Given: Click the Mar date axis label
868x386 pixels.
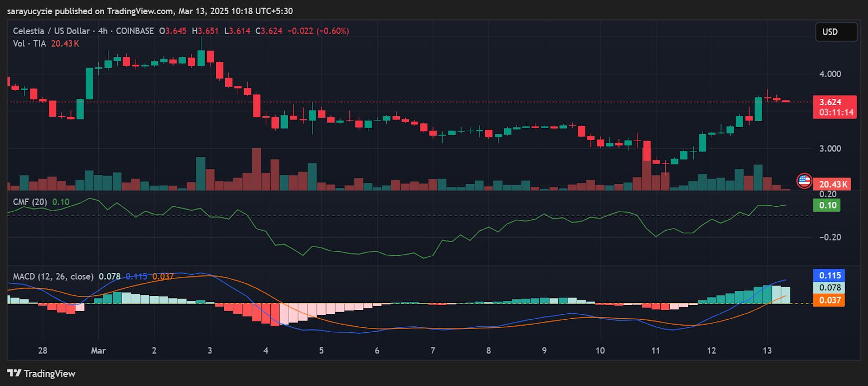Looking at the screenshot, I should click(98, 351).
